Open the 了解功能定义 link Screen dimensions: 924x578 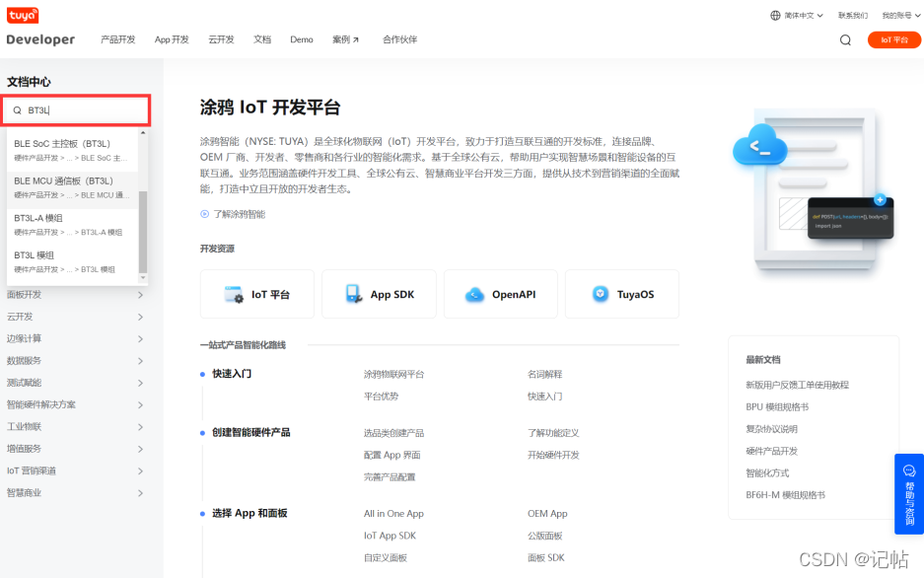553,433
